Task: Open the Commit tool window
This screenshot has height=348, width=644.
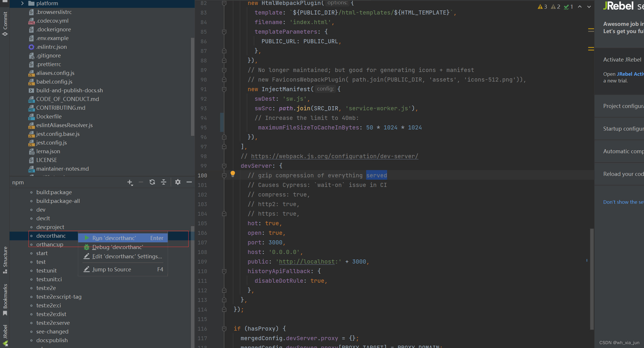Action: click(x=5, y=23)
